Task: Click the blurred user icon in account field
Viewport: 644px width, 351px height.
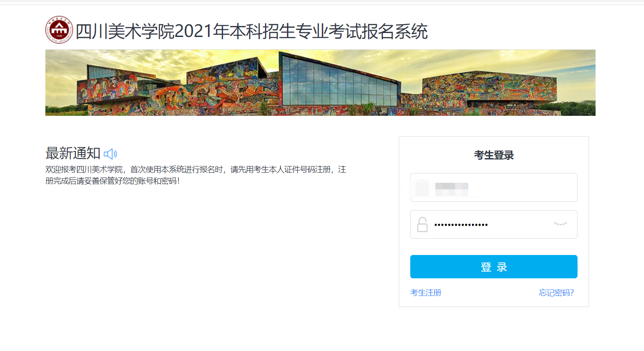Action: pos(422,188)
